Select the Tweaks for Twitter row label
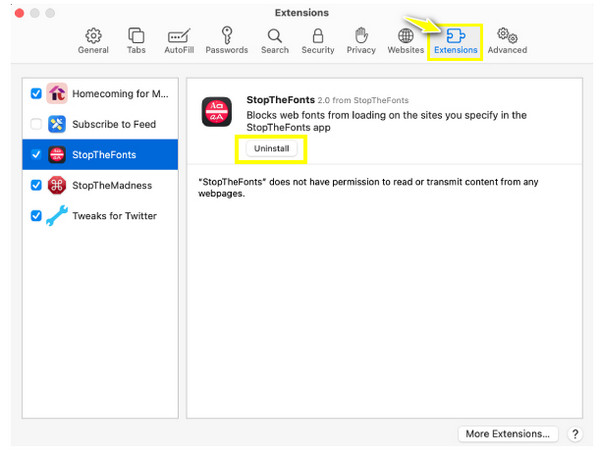600x456 pixels. [114, 216]
